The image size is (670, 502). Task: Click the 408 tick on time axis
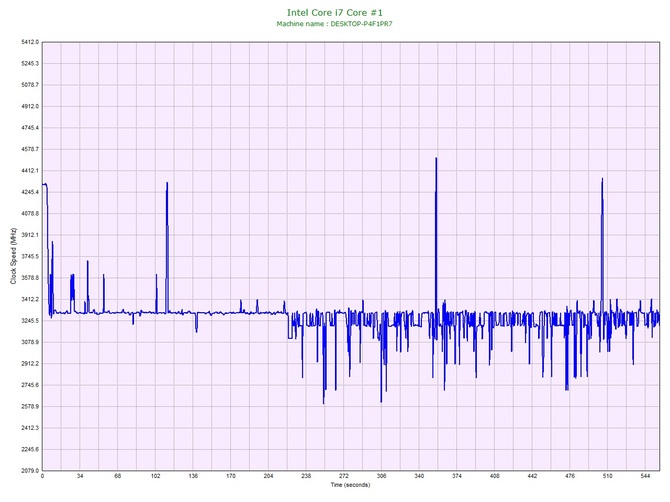[494, 476]
